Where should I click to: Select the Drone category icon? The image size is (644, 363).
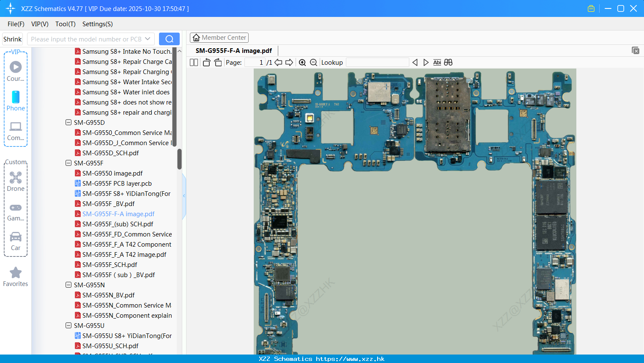tap(16, 177)
